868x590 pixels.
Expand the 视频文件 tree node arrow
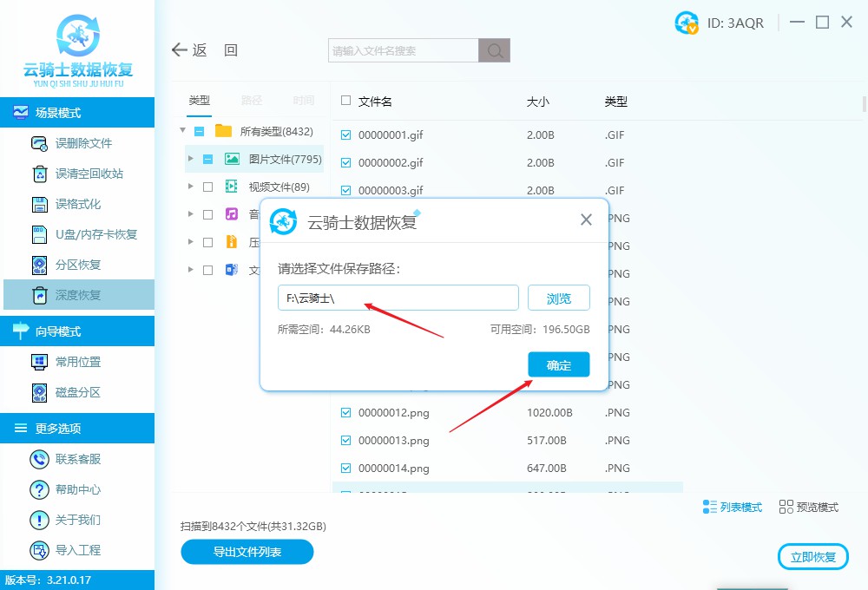[x=190, y=186]
